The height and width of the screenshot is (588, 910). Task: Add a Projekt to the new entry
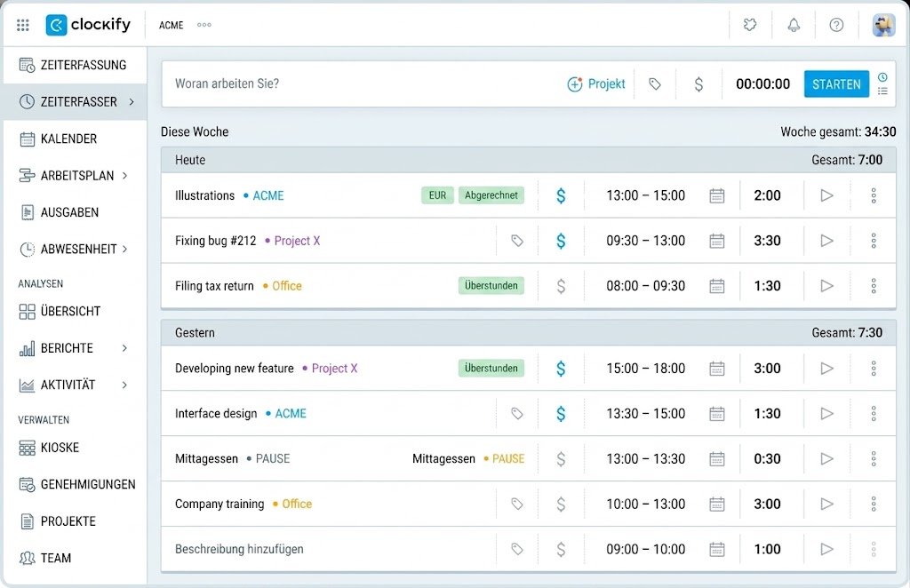(596, 84)
